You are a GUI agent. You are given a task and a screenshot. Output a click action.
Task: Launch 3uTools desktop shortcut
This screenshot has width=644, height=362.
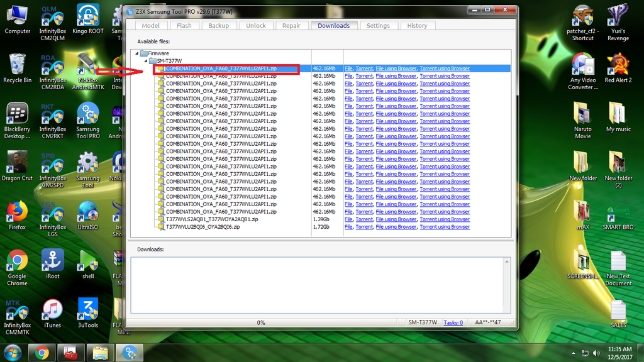pos(88,313)
